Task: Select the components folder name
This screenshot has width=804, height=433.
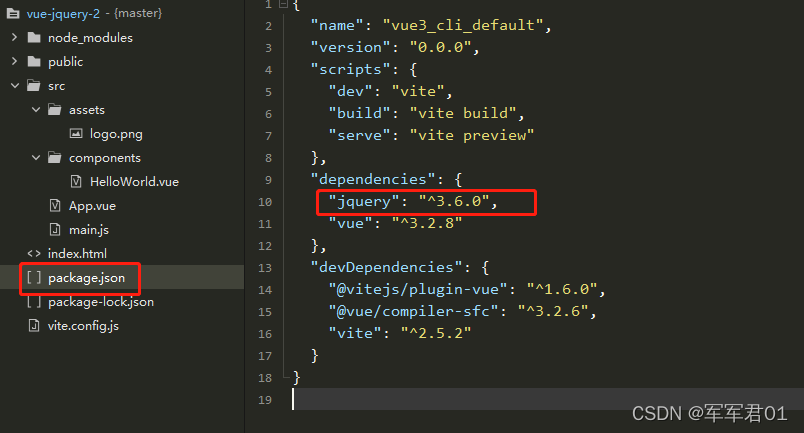Action: click(105, 158)
